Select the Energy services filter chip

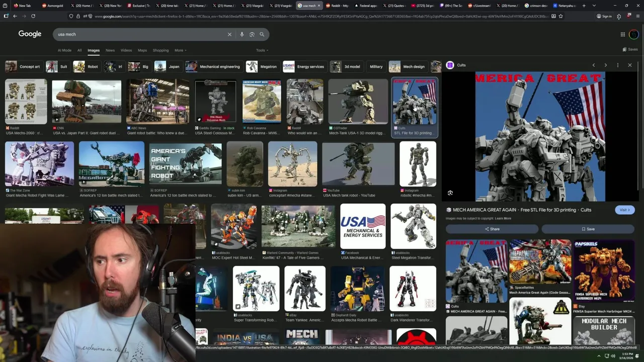pyautogui.click(x=304, y=66)
